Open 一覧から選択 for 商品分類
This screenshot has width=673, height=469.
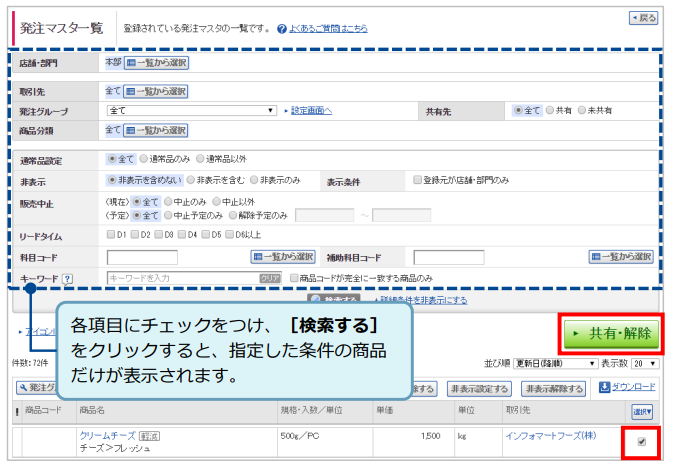coord(157,130)
